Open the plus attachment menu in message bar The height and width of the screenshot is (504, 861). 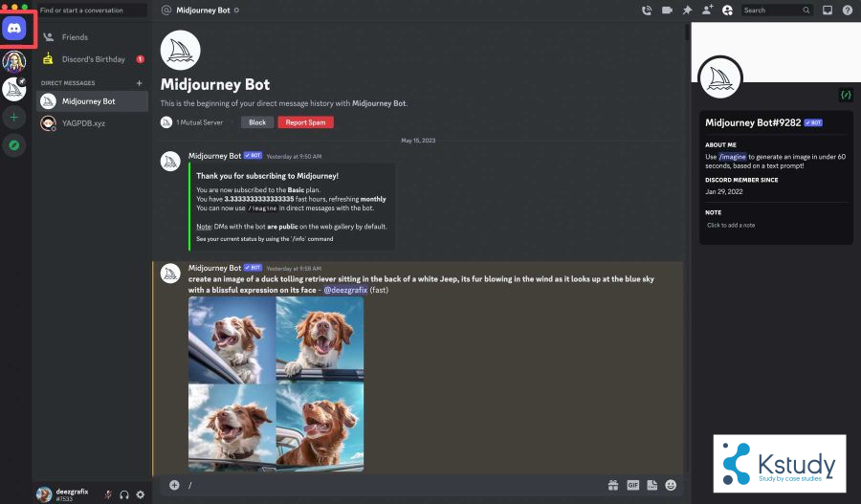click(174, 485)
